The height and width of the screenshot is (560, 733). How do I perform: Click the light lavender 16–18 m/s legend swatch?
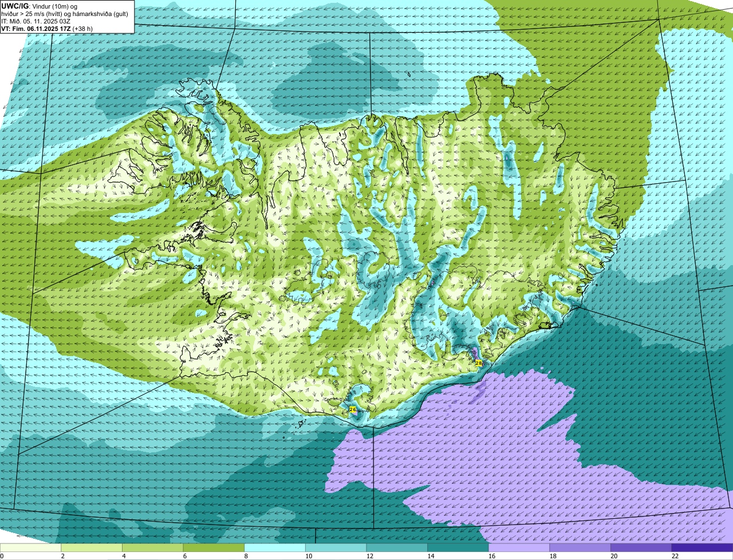click(519, 547)
